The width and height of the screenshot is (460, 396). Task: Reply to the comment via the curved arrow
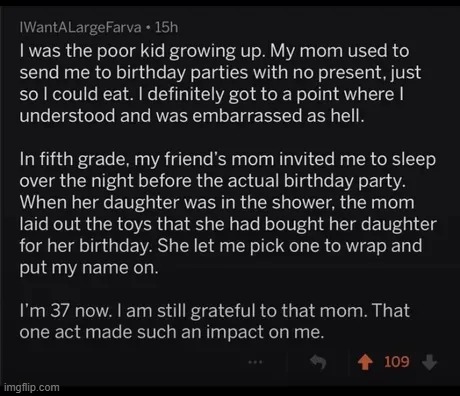(318, 362)
